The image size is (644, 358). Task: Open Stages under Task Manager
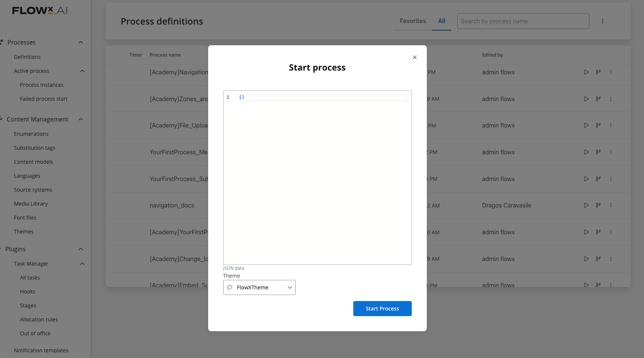pyautogui.click(x=28, y=306)
